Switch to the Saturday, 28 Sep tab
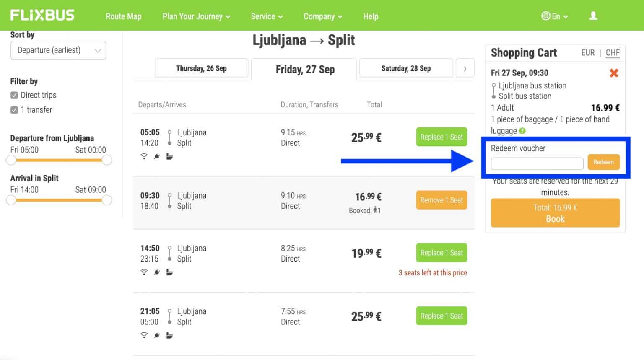Viewport: 644px width, 360px height. click(405, 68)
